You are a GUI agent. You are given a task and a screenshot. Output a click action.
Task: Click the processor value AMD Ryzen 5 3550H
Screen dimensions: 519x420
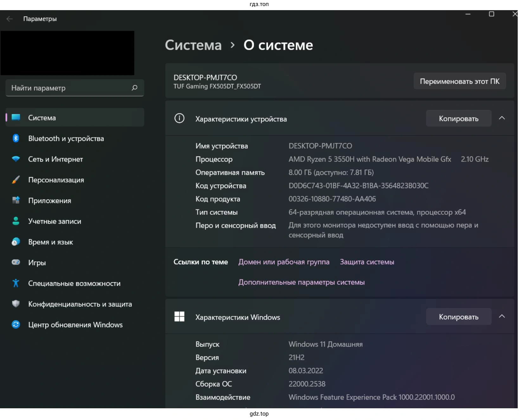[370, 159]
